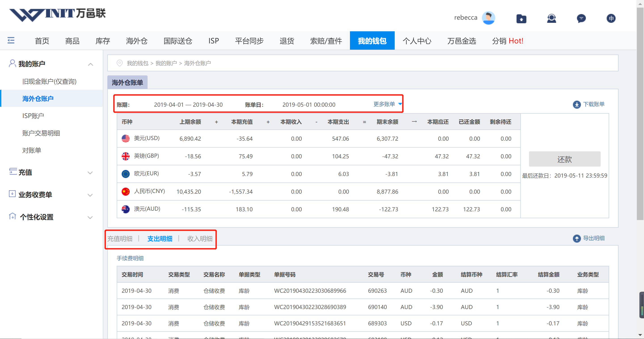Viewport: 644px width, 339px height.
Task: Click the 导出明细 link
Action: coord(593,238)
